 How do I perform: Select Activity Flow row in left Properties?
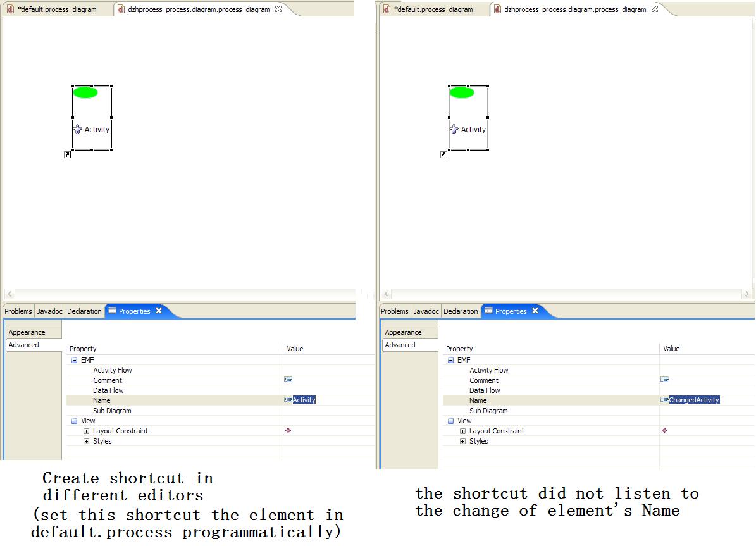[220, 370]
